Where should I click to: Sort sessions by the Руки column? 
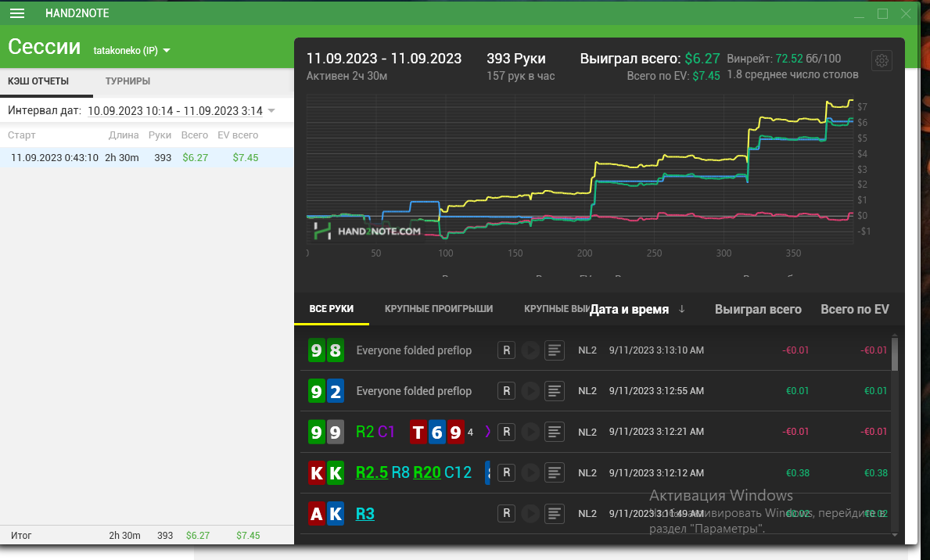pos(160,135)
